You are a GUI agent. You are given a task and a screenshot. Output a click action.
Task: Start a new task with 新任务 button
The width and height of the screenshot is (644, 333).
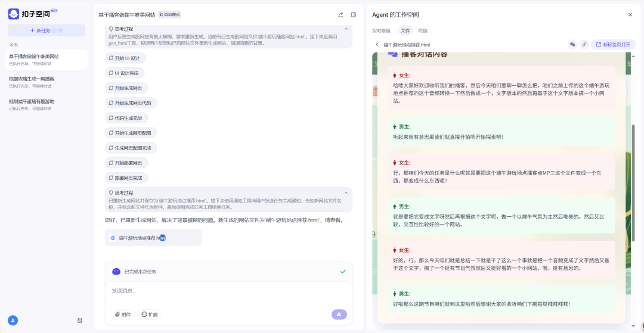47,30
